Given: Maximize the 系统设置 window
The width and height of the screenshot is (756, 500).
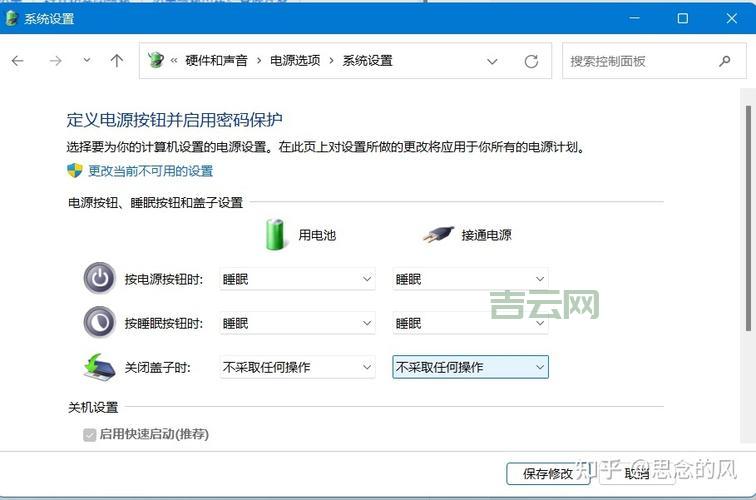Looking at the screenshot, I should click(x=682, y=18).
